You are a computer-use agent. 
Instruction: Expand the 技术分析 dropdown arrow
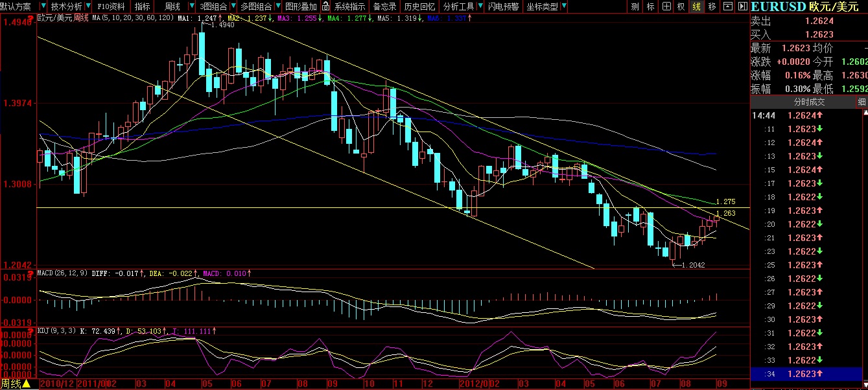[89, 6]
